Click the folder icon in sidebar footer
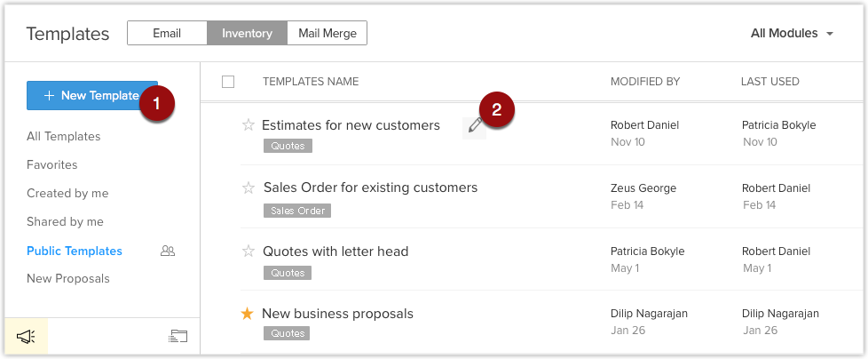Viewport: 868px width, 359px height. tap(178, 336)
